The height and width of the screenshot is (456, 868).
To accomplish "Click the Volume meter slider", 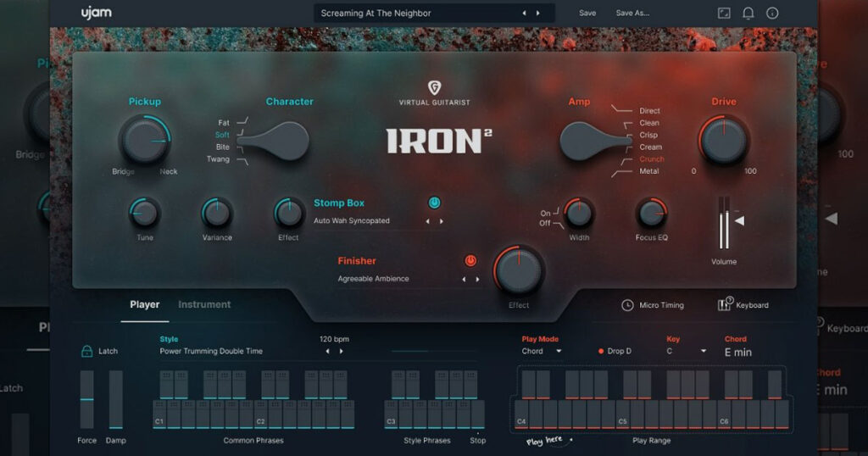I will click(x=724, y=223).
